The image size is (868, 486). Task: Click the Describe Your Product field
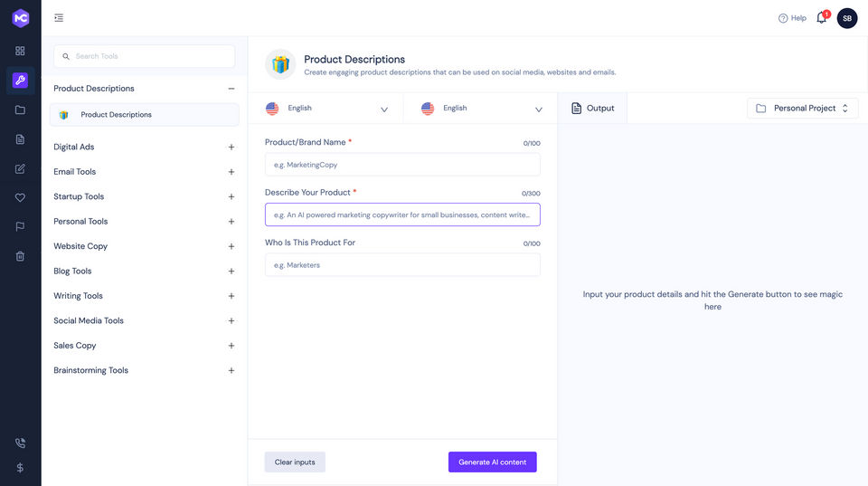402,214
